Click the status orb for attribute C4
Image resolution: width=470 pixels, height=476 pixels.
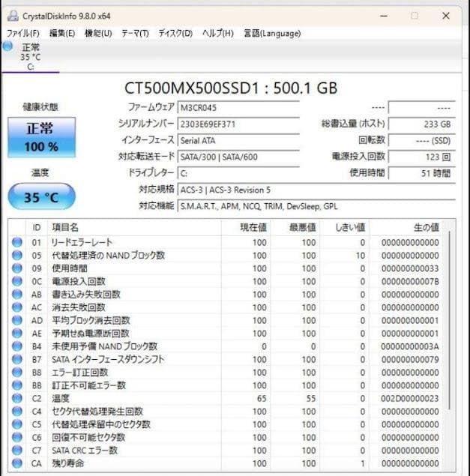(x=17, y=412)
